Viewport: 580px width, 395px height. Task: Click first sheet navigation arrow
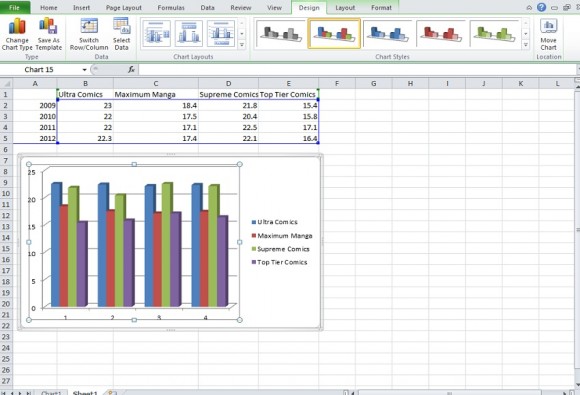tap(4, 393)
